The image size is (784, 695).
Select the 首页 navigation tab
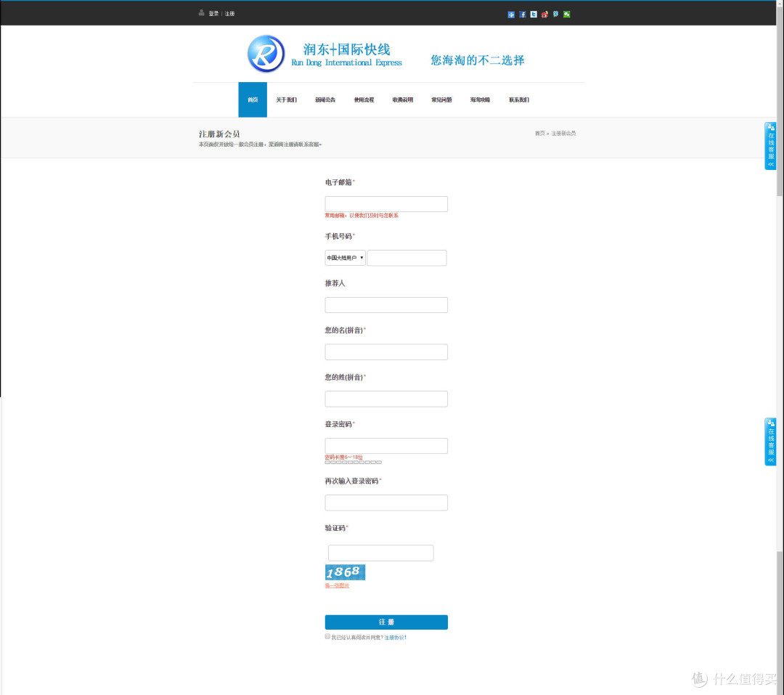[253, 99]
